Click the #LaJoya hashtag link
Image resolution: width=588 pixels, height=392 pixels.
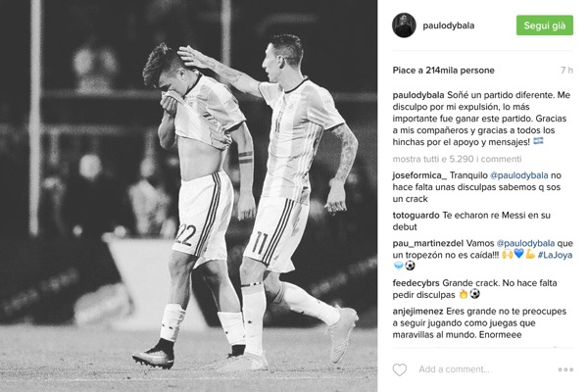pos(555,255)
